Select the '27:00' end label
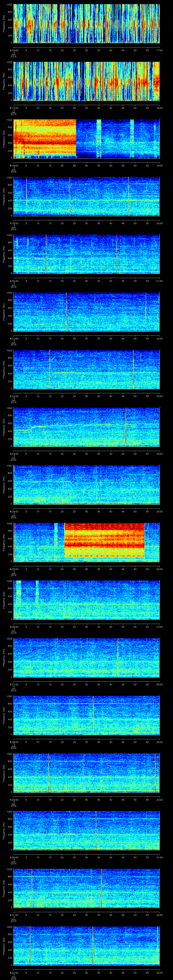Image resolution: width=173 pixels, height=980 pixels. click(159, 627)
